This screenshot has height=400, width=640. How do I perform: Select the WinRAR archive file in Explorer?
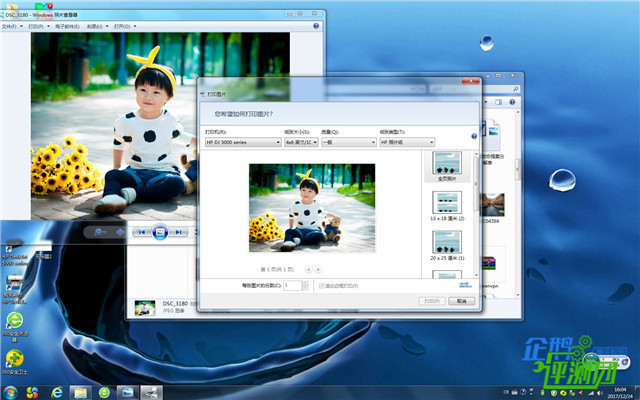[x=489, y=263]
